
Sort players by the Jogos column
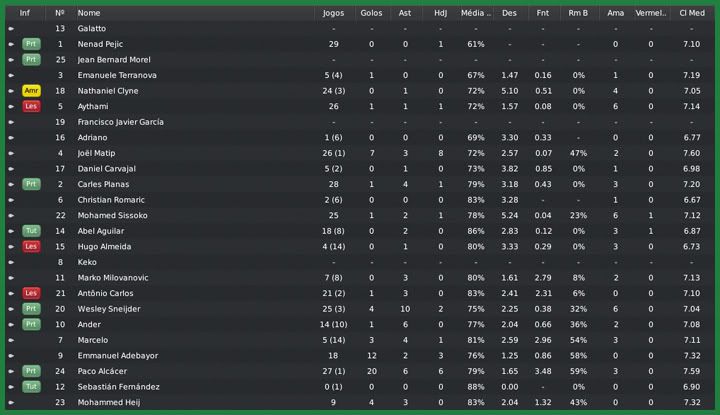(x=333, y=13)
